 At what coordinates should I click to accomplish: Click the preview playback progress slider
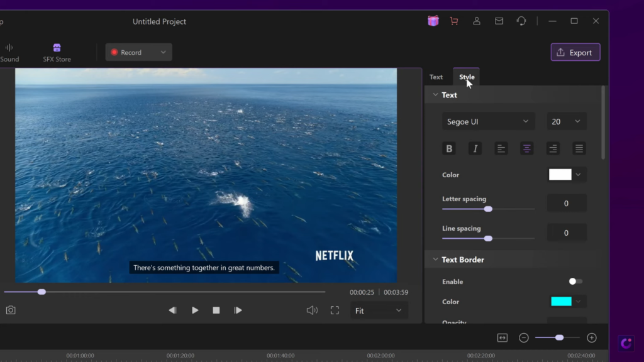click(164, 292)
